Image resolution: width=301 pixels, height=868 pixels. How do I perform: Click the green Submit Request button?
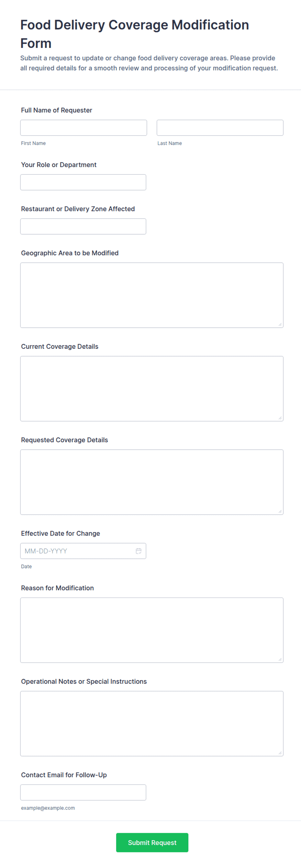[x=152, y=842]
